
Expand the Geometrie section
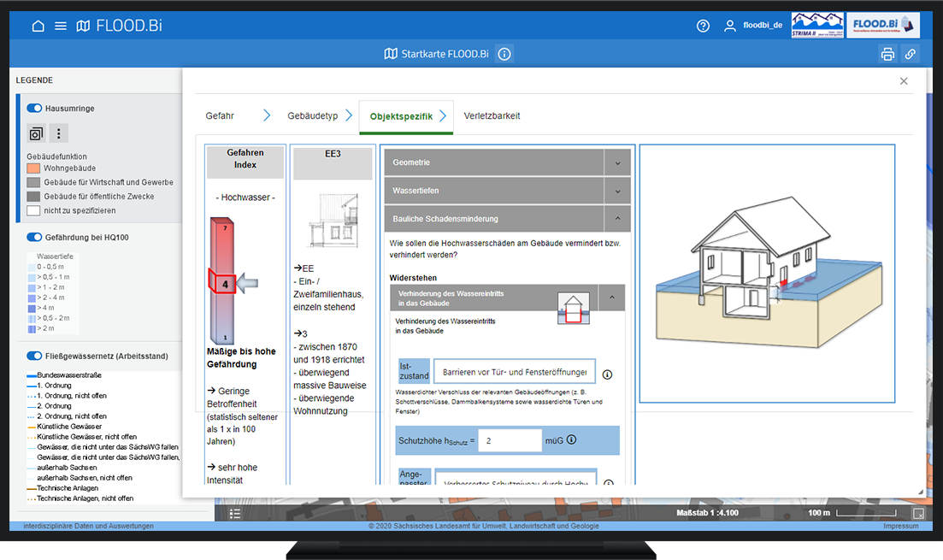616,162
